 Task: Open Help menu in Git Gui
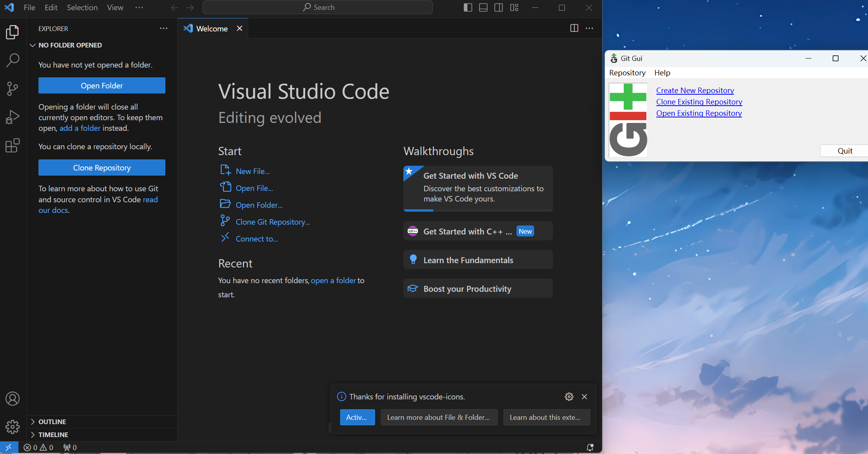[x=662, y=73]
